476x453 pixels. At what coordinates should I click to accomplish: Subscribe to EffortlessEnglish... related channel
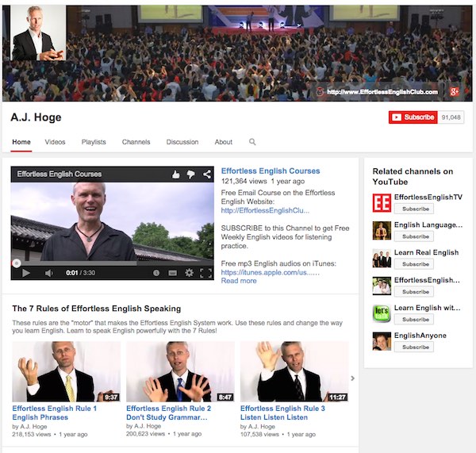414,292
